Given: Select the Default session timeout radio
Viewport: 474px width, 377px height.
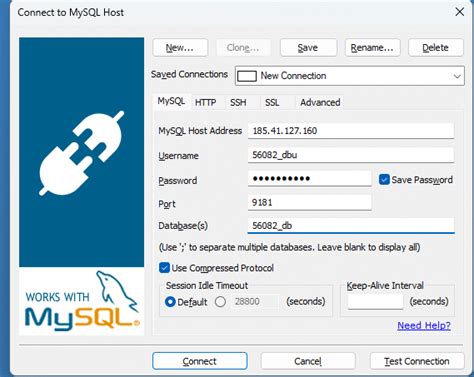Looking at the screenshot, I should pyautogui.click(x=170, y=302).
